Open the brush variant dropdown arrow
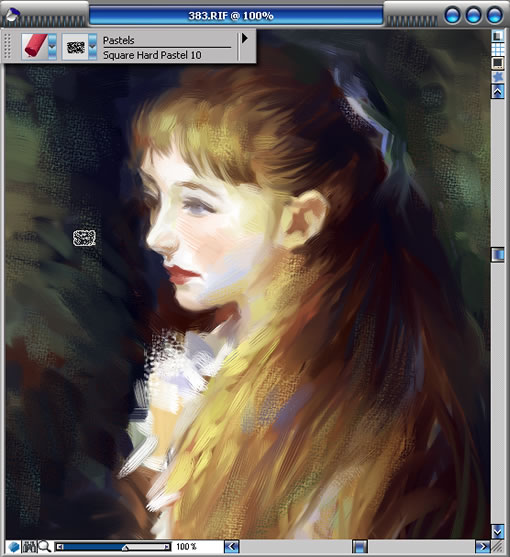The width and height of the screenshot is (510, 557). [92, 47]
